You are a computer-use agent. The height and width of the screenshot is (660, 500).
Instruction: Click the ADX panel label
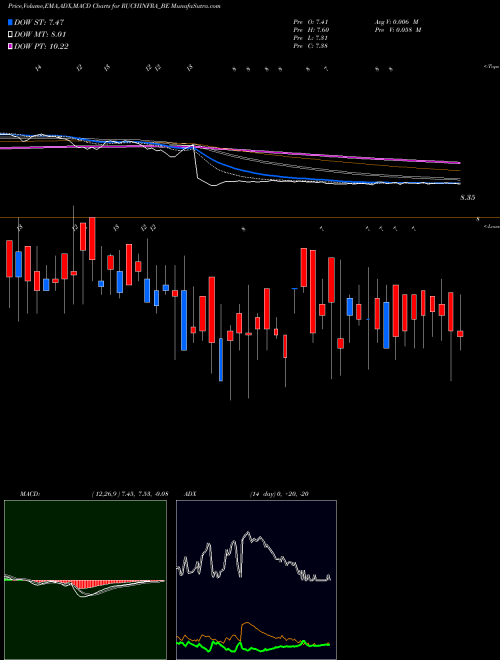(x=190, y=494)
